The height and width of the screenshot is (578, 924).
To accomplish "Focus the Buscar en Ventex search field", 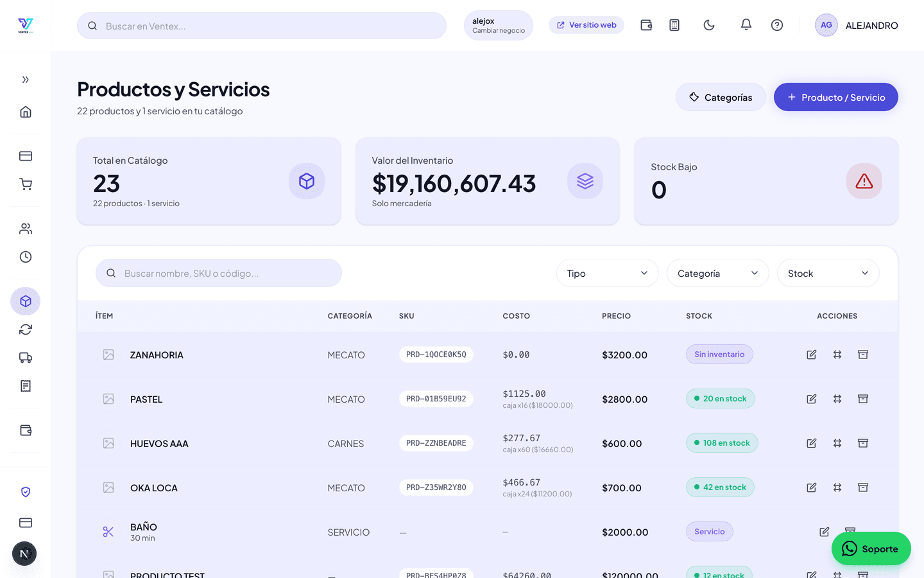I will pyautogui.click(x=262, y=26).
